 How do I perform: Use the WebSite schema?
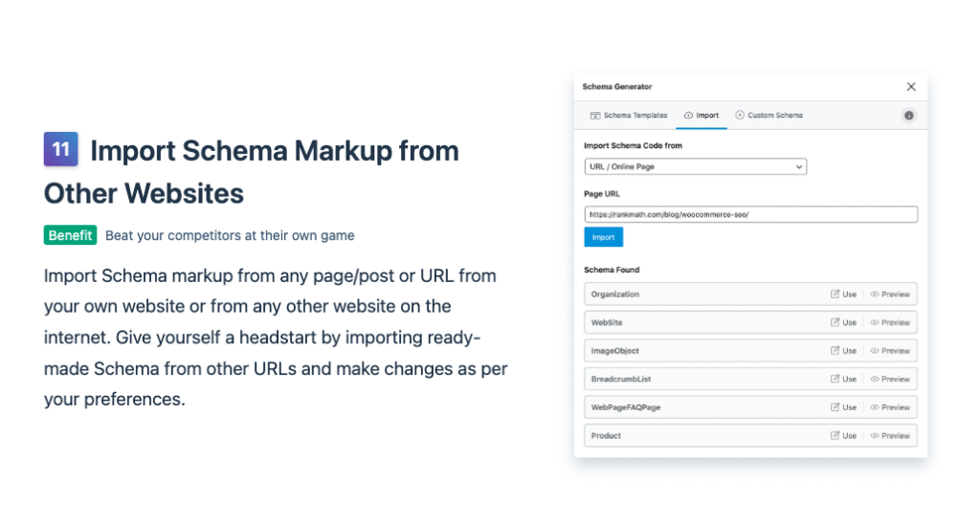pyautogui.click(x=844, y=322)
